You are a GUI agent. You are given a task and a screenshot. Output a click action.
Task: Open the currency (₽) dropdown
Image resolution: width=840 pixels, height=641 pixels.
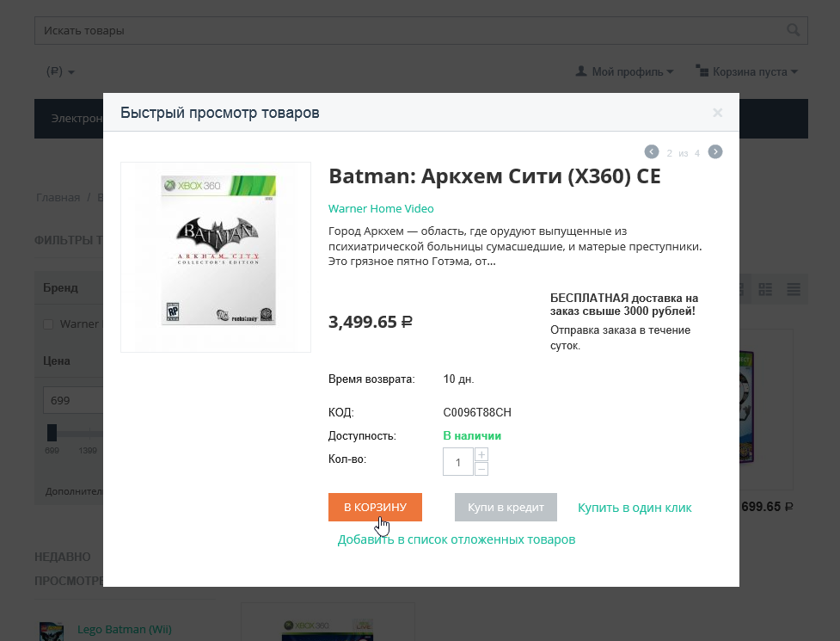tap(61, 71)
